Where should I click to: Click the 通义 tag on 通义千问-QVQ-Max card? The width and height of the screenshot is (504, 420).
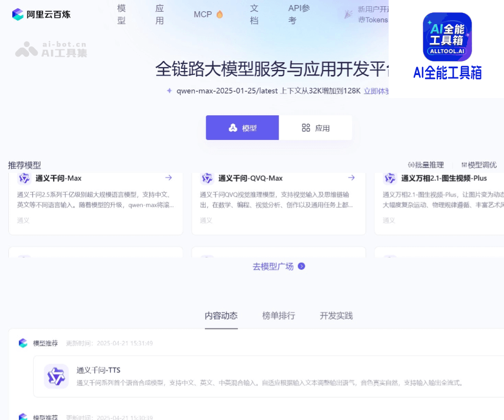[x=206, y=221]
